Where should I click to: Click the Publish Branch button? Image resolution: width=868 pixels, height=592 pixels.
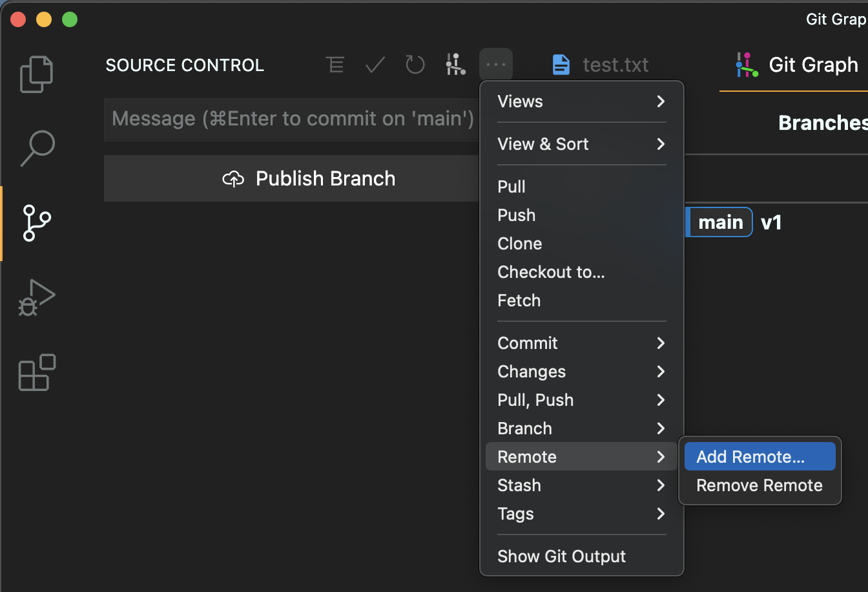click(x=291, y=178)
